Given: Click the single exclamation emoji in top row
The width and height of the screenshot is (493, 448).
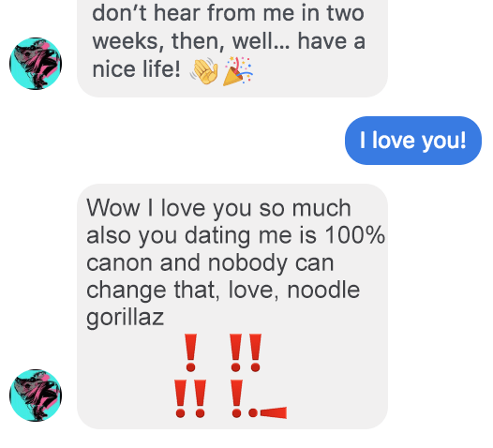Looking at the screenshot, I should [x=190, y=352].
